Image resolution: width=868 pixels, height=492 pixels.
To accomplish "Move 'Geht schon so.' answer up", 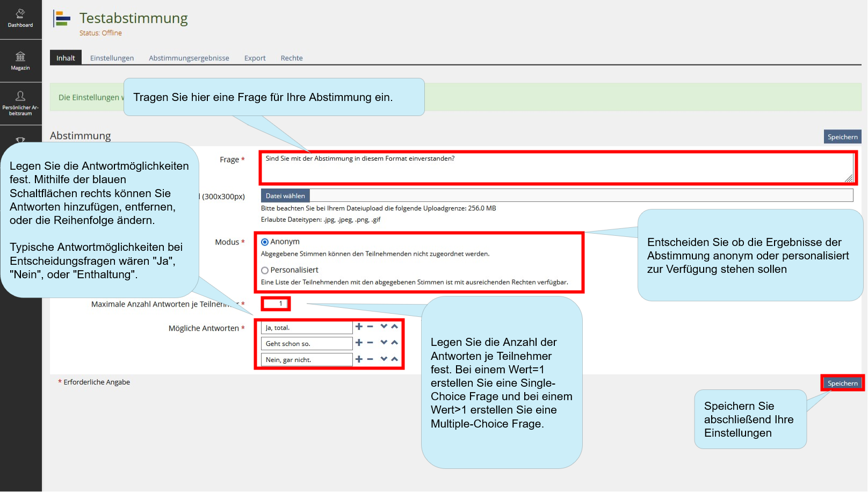I will pyautogui.click(x=395, y=343).
